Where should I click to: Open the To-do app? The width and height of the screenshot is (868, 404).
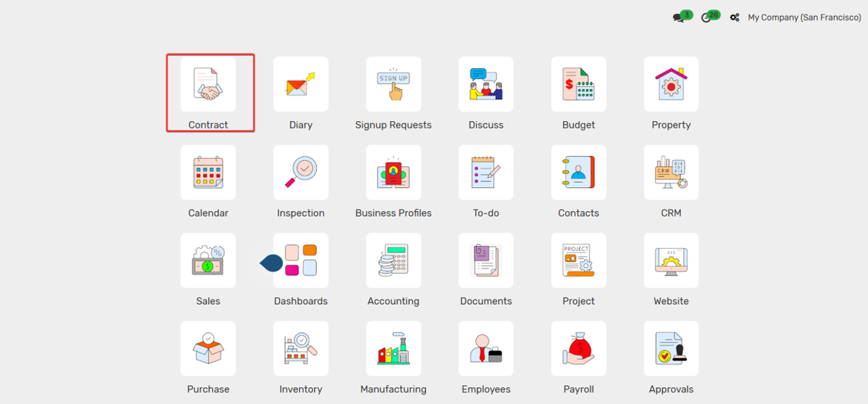coord(486,173)
